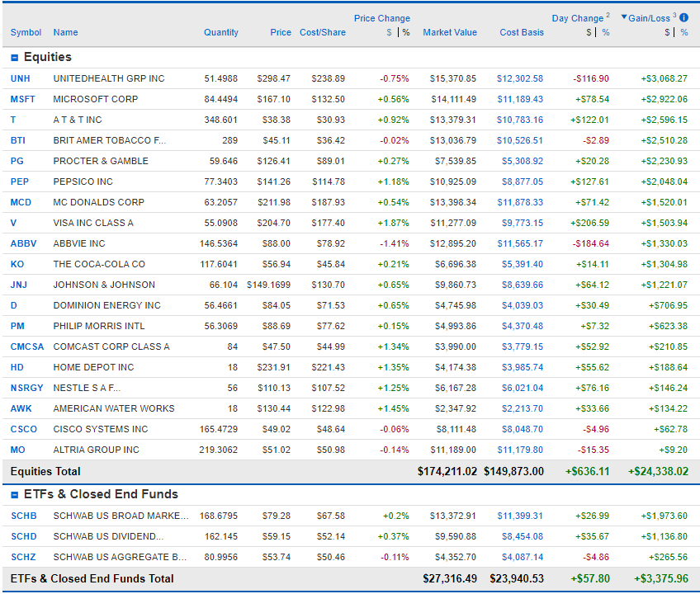Open the MSFT symbol link
The image size is (700, 594).
(23, 99)
